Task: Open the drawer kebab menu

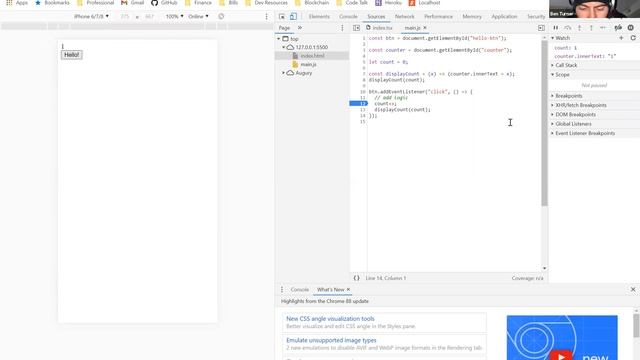Action: (282, 289)
